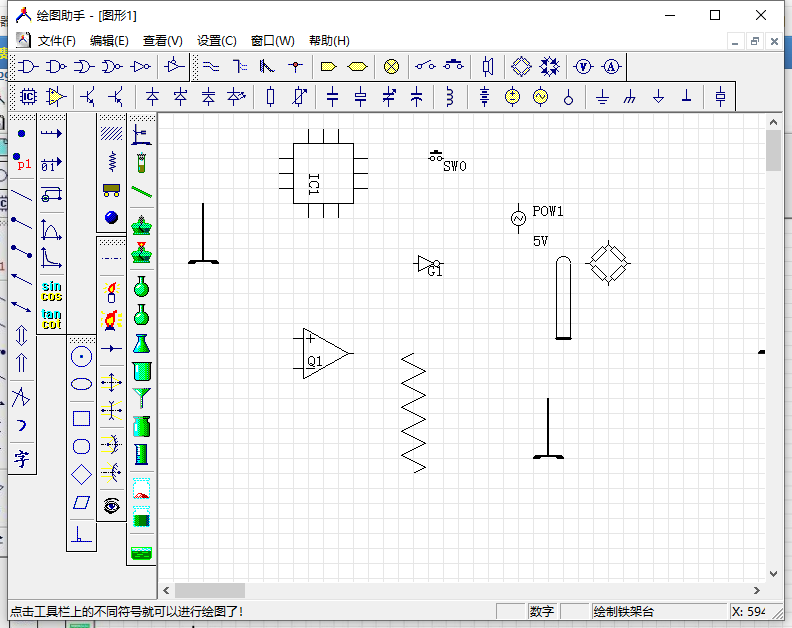
Task: Choose the LED diode symbol with arrows
Action: pyautogui.click(x=236, y=96)
